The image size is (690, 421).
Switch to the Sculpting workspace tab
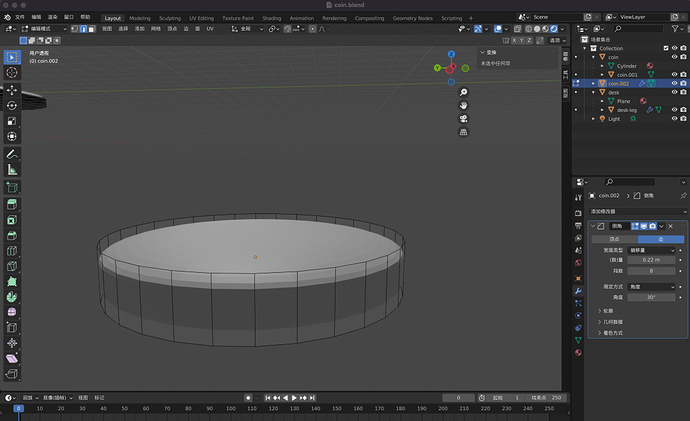pos(170,18)
